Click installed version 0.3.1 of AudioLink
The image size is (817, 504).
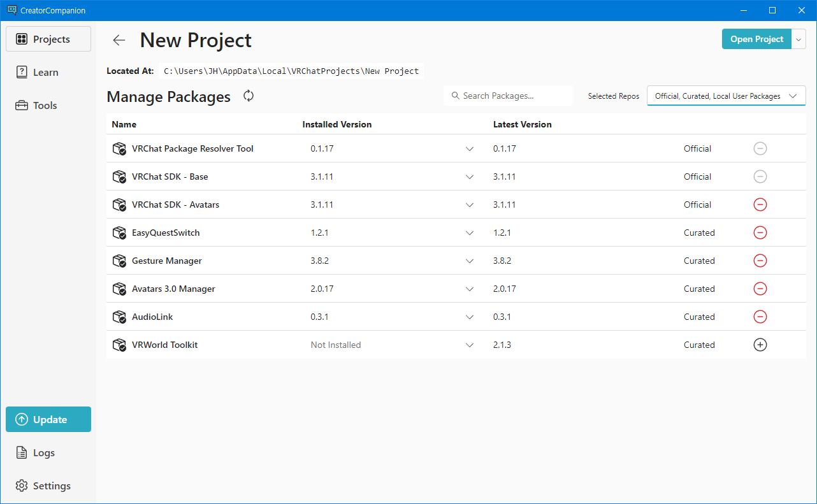click(320, 317)
